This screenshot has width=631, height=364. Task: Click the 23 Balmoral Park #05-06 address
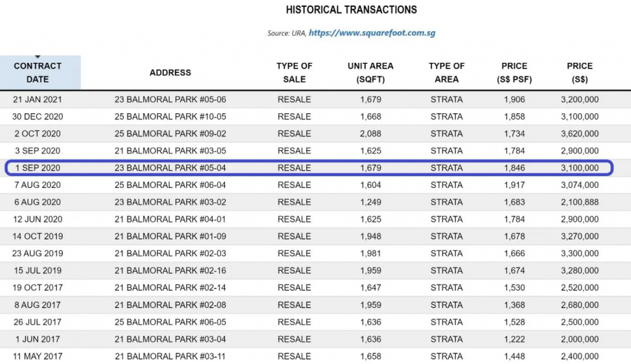click(x=170, y=99)
